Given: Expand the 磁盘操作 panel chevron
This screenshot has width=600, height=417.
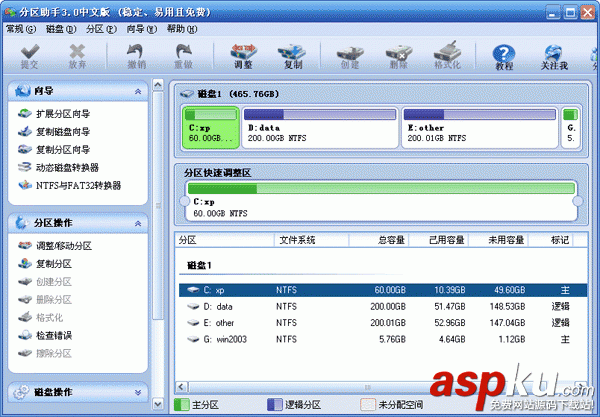Looking at the screenshot, I should coord(138,393).
